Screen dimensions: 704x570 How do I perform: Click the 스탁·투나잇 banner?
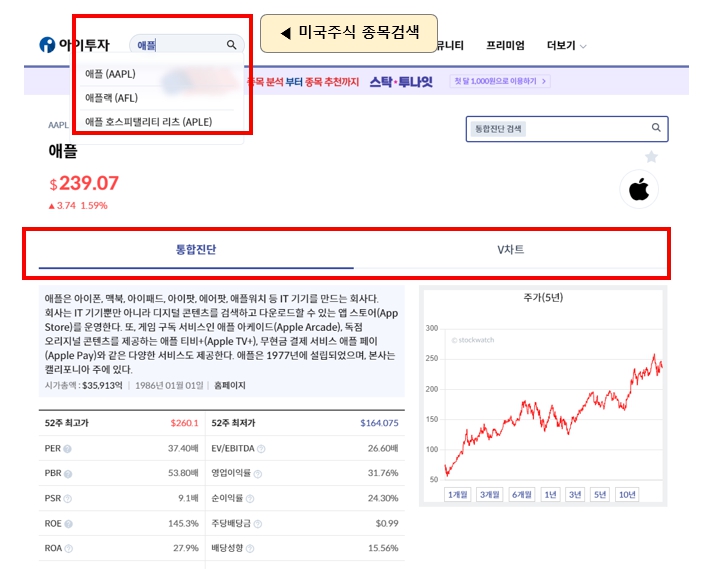tap(401, 82)
